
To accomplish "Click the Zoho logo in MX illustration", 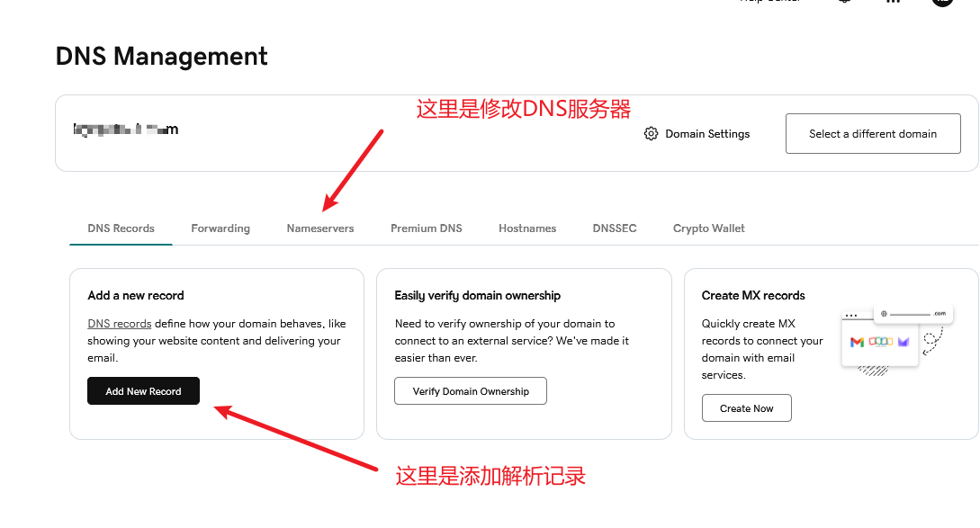I will pos(879,342).
